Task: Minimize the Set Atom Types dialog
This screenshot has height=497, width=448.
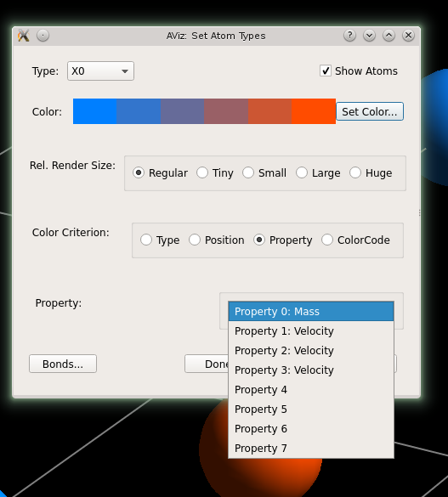Action: tap(370, 36)
